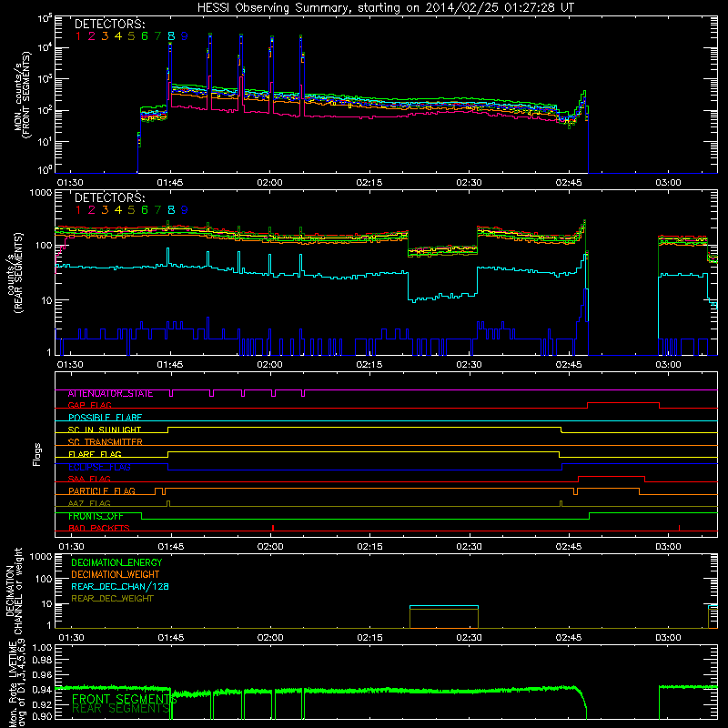Click MON. counts/s (FRONT SEGMENTS) axis title
728x728 pixels.
(x=23, y=95)
